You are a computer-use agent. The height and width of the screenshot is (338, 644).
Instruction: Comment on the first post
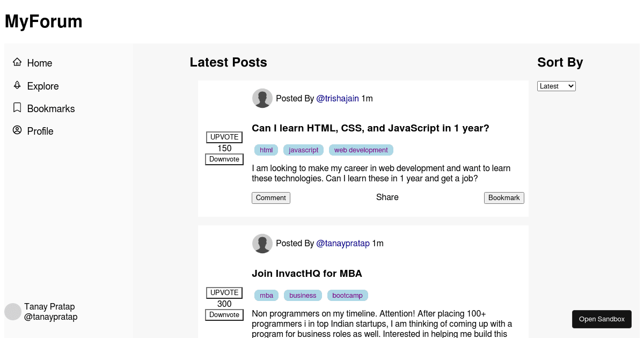coord(271,198)
